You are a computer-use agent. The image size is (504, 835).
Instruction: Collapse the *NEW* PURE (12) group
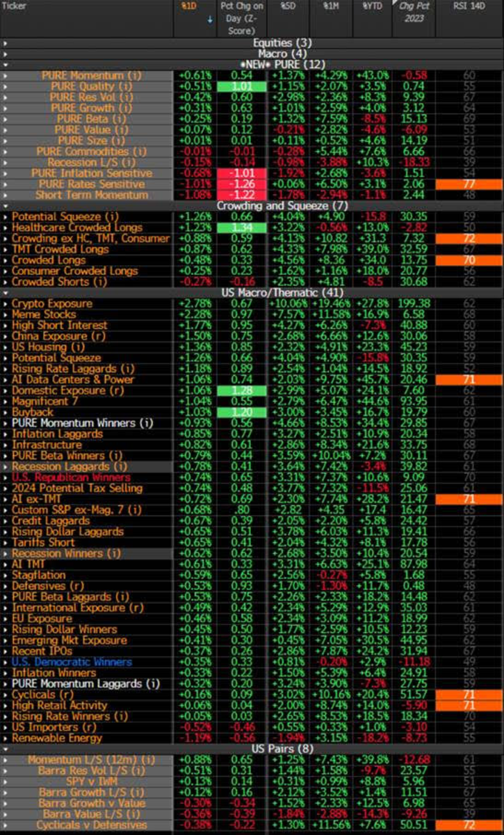click(x=5, y=65)
